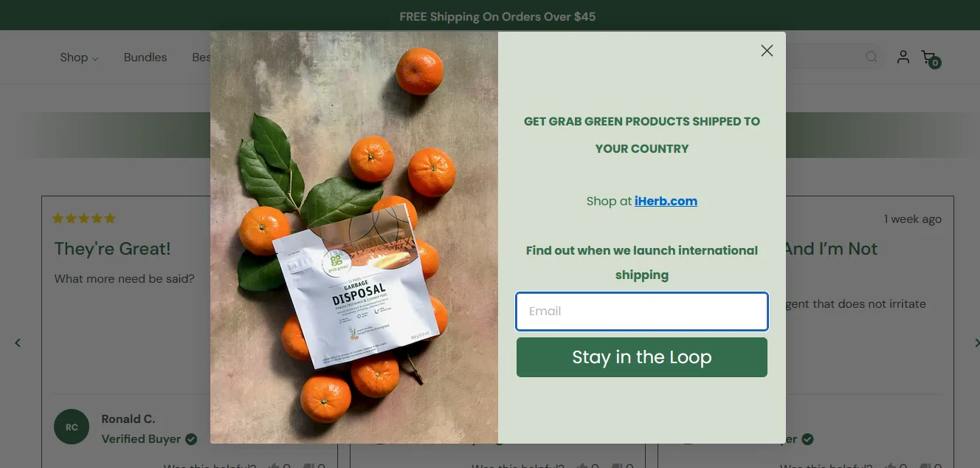Click the RC reviewer avatar
The width and height of the screenshot is (980, 468).
pyautogui.click(x=72, y=427)
